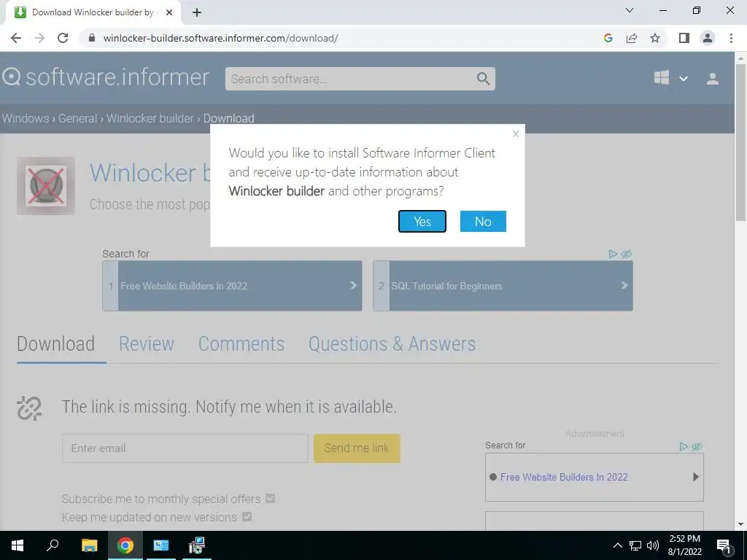747x560 pixels.
Task: Select the Download Winlocker builder browser tab
Action: 93,12
